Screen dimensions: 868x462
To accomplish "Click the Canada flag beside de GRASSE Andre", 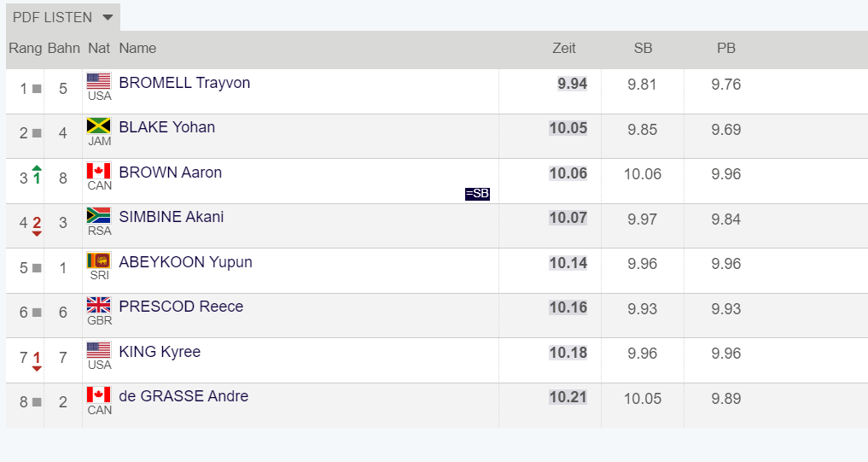I will tap(98, 395).
